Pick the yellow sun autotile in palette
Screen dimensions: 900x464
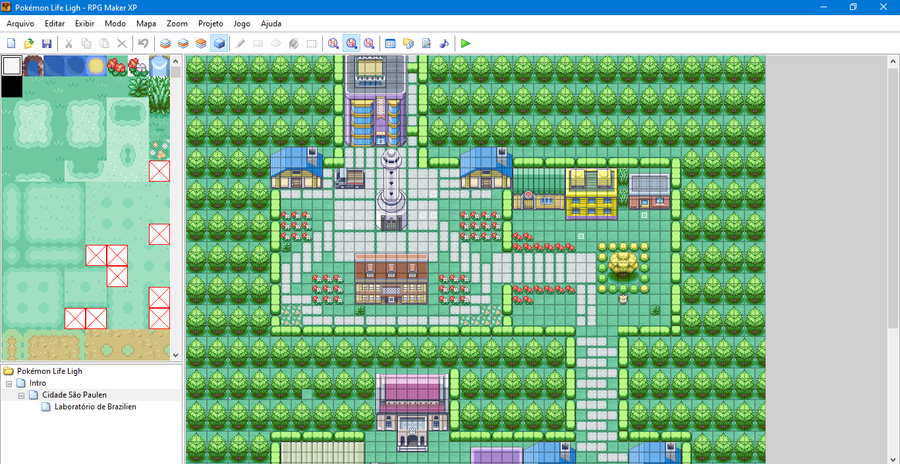tap(96, 66)
